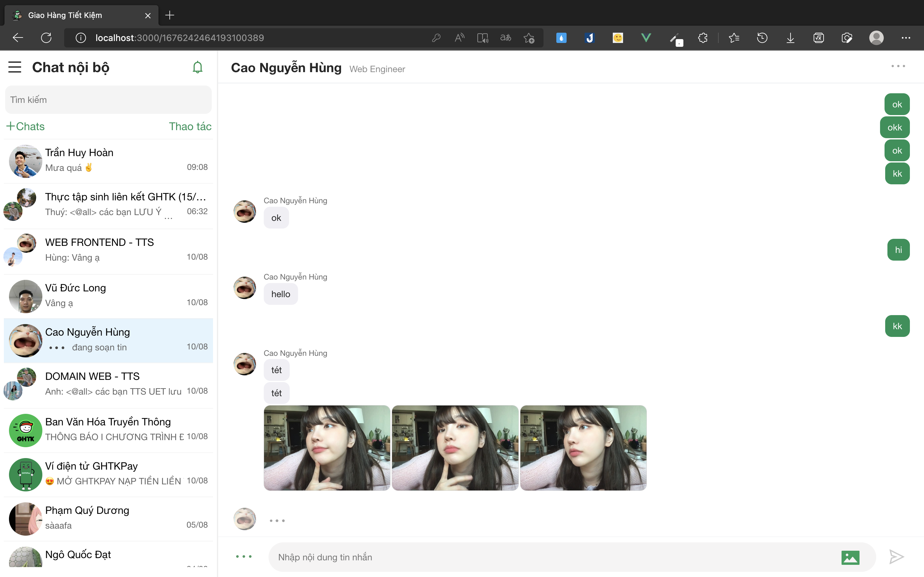The height and width of the screenshot is (577, 924).
Task: Open browser Downloads icon
Action: pyautogui.click(x=790, y=38)
